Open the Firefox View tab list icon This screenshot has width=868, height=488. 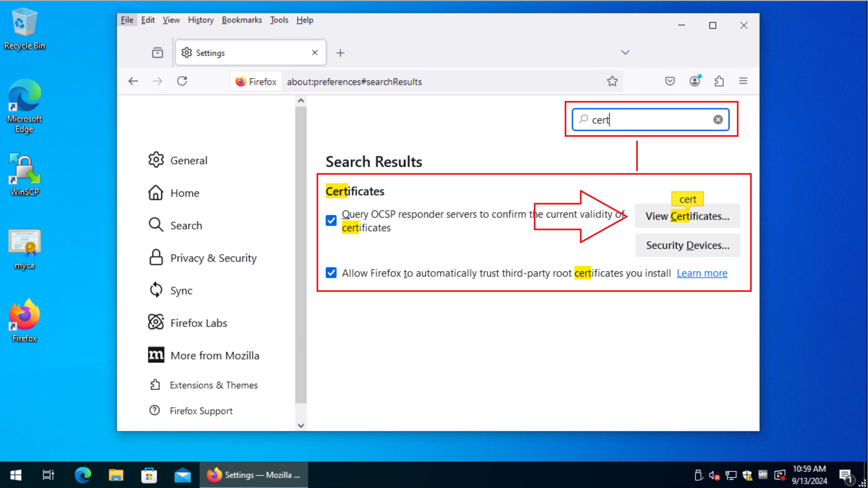(157, 53)
